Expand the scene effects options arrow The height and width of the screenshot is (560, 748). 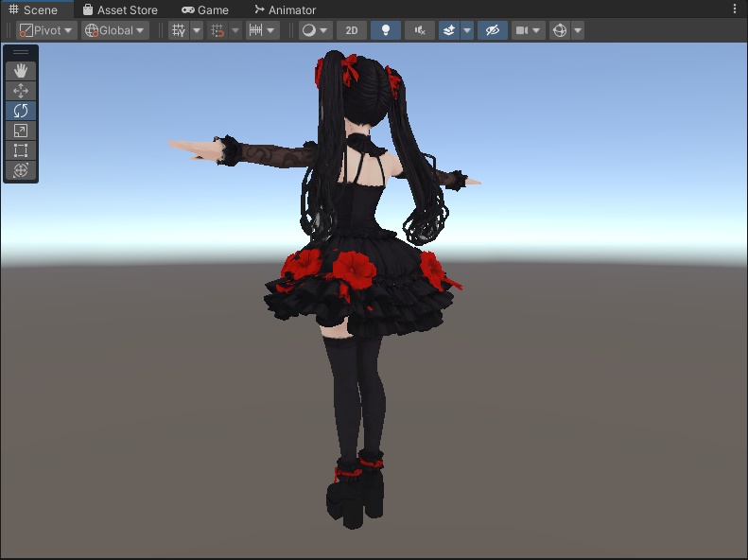(467, 30)
